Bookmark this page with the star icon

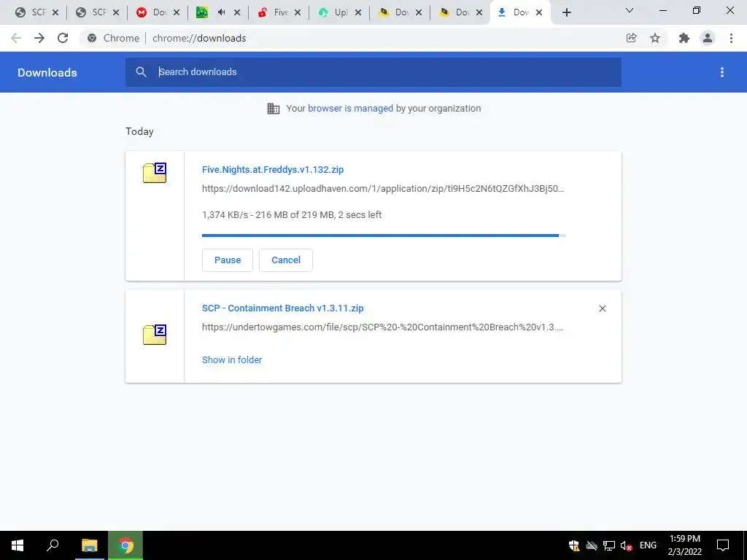[x=655, y=38]
